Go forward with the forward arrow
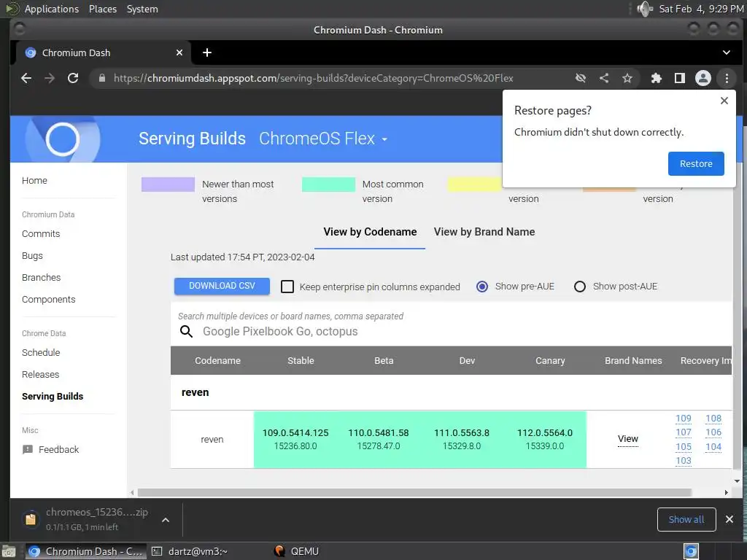Viewport: 747px width, 560px height. (50, 78)
